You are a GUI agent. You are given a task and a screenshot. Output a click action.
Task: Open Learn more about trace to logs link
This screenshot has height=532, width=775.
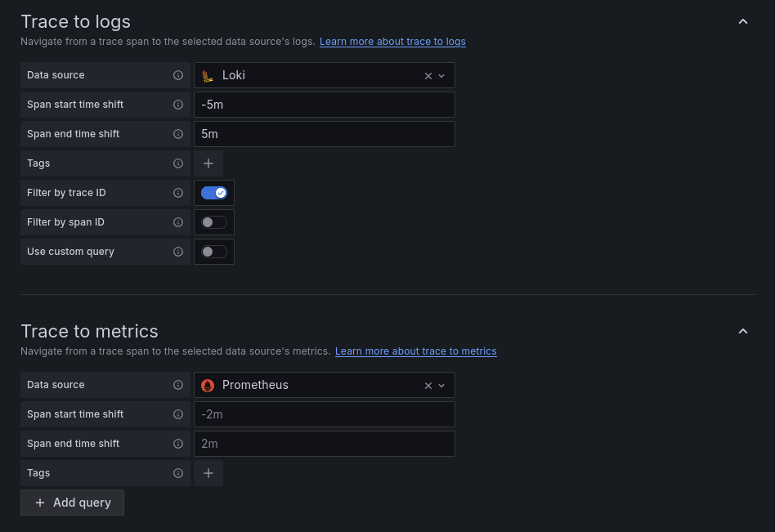tap(392, 42)
